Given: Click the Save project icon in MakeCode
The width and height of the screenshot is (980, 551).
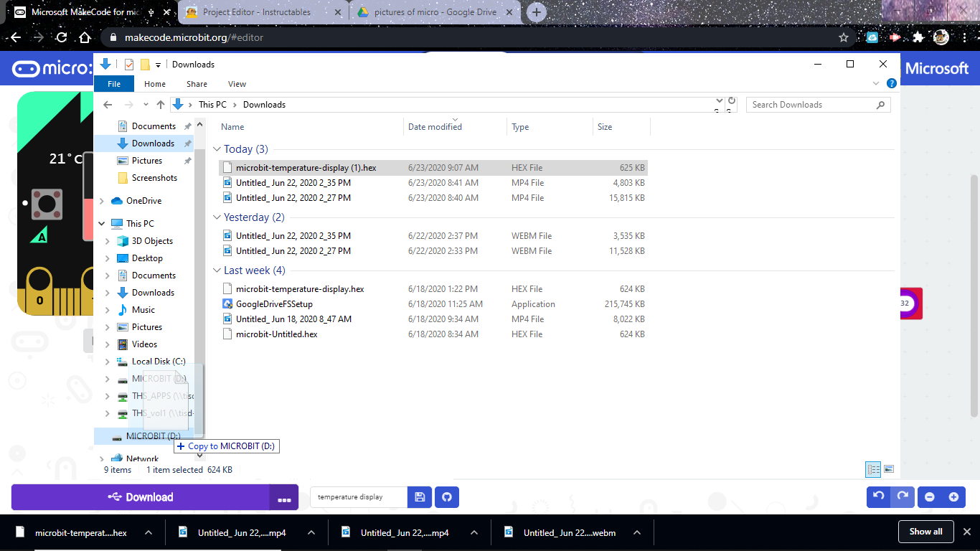Looking at the screenshot, I should click(419, 496).
